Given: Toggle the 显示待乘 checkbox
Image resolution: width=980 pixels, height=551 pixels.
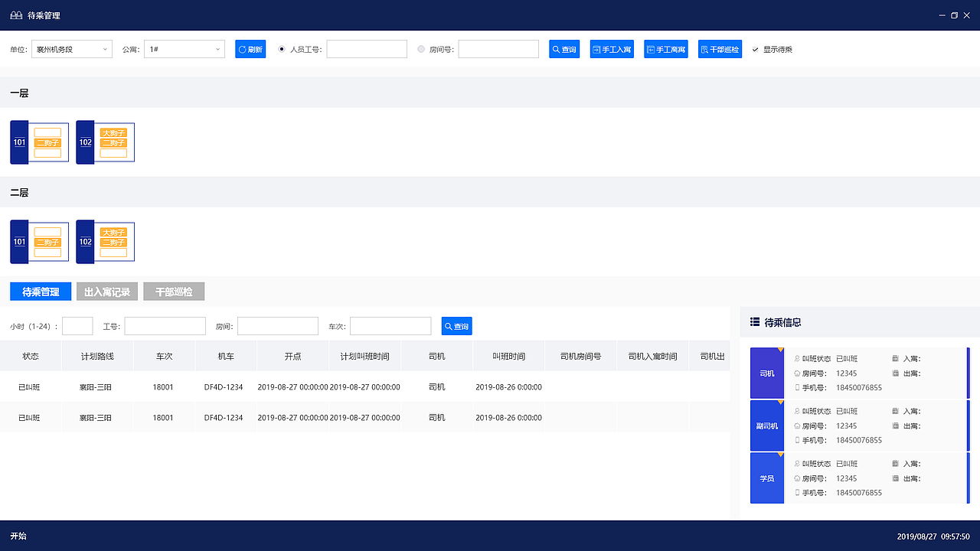Looking at the screenshot, I should (x=756, y=49).
